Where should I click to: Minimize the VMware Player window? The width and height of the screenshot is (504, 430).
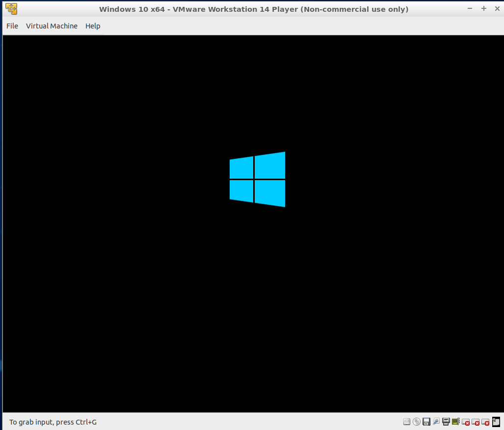click(x=470, y=9)
